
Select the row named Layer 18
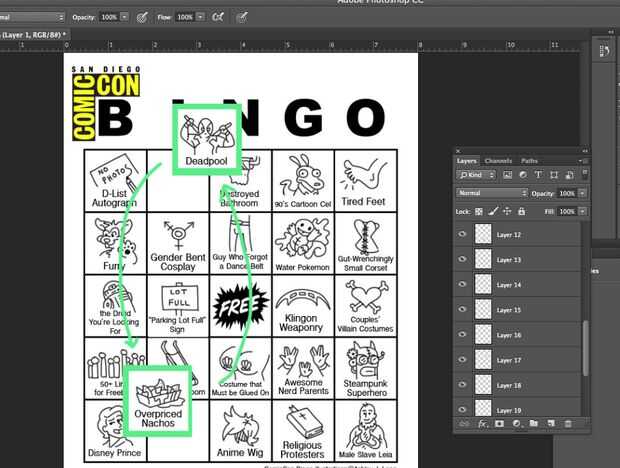(518, 385)
